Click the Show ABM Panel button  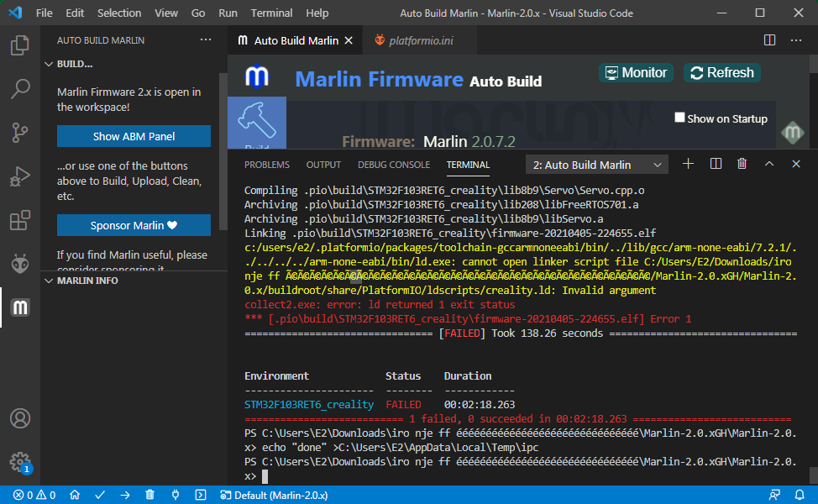(x=134, y=136)
